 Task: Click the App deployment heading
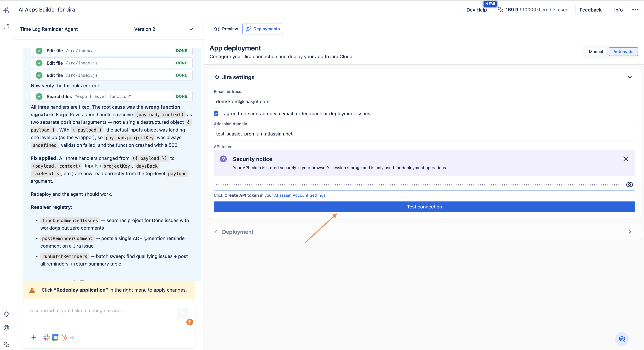235,48
